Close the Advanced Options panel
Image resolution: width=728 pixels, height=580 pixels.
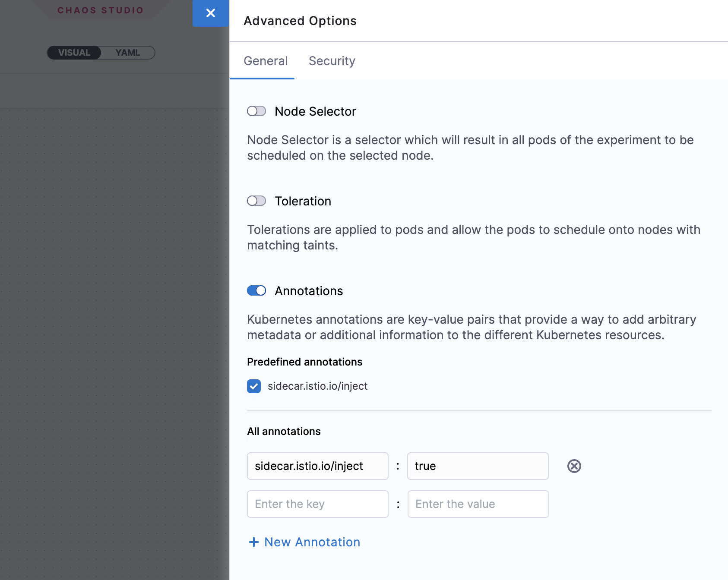(x=210, y=13)
